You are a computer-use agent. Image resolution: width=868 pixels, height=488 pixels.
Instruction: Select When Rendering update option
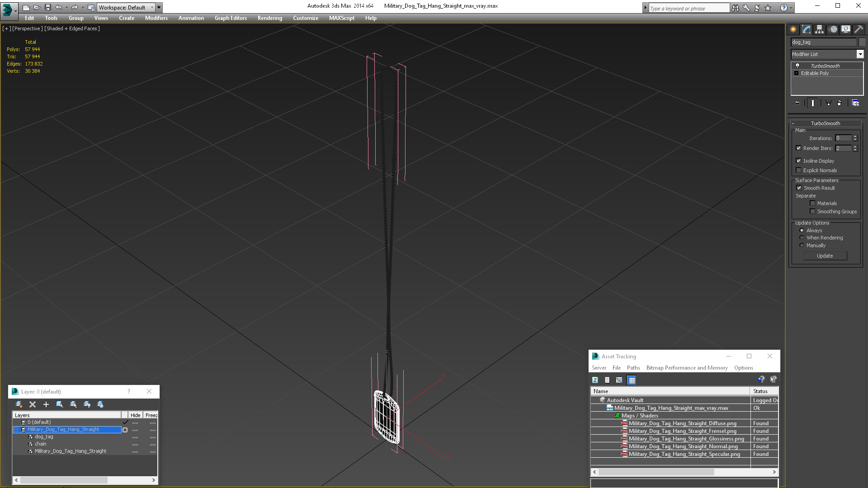[x=802, y=238]
